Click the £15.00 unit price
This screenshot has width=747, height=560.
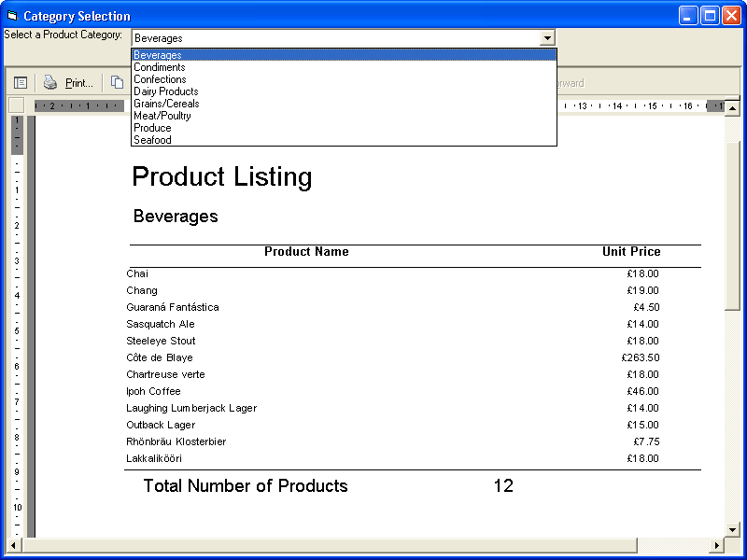[x=643, y=425]
